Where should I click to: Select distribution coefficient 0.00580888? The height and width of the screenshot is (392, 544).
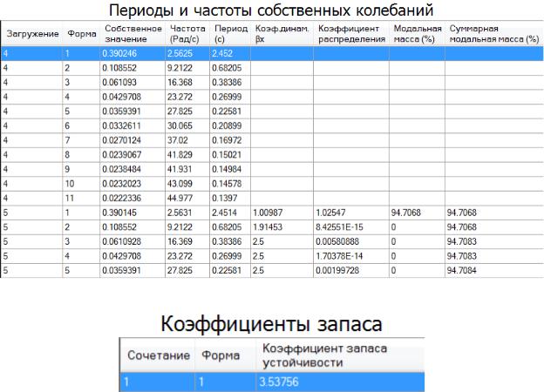[351, 241]
